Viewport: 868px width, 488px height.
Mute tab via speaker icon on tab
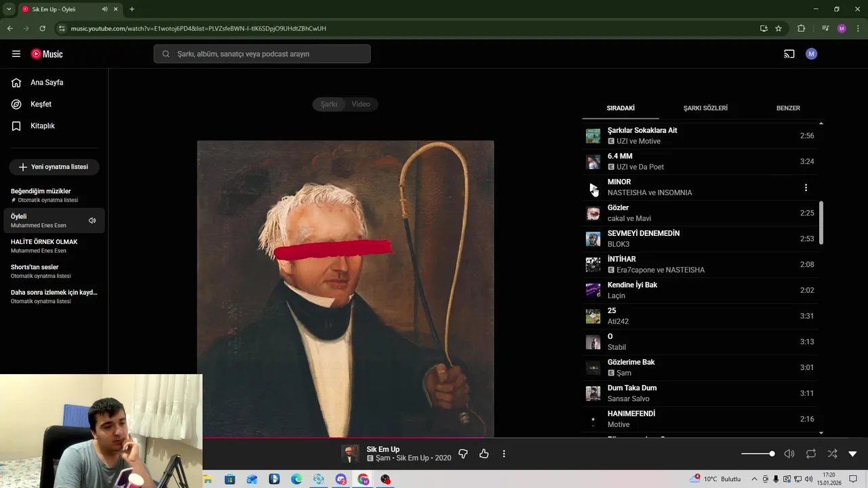tap(105, 9)
